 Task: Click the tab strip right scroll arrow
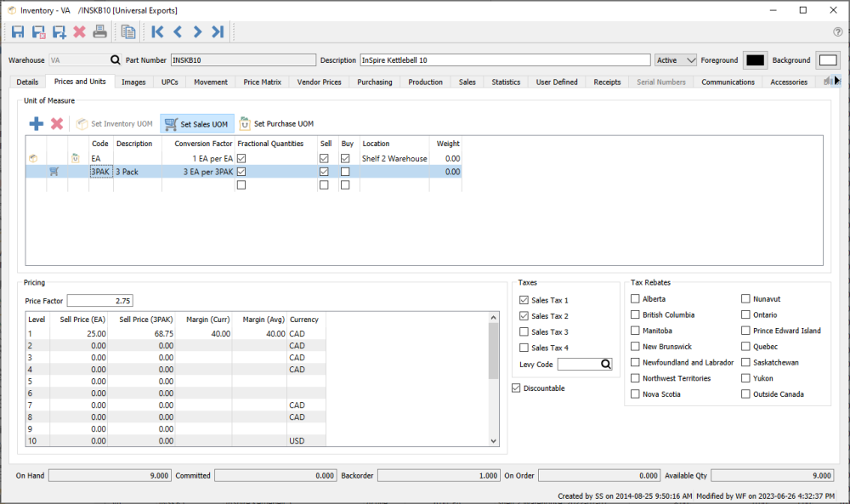pos(836,81)
